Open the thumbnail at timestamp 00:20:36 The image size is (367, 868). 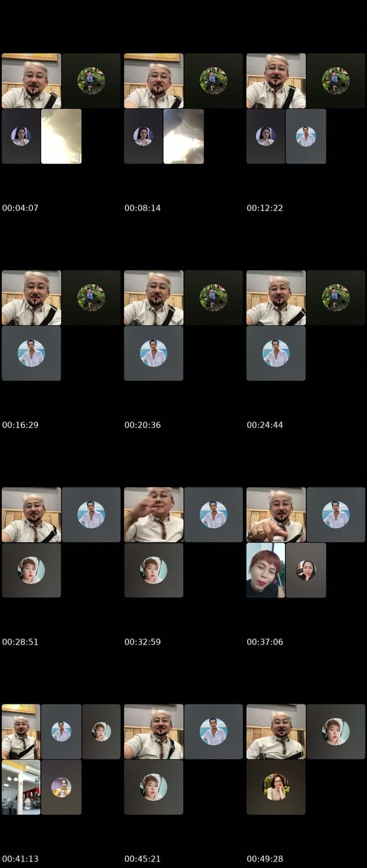click(x=183, y=325)
